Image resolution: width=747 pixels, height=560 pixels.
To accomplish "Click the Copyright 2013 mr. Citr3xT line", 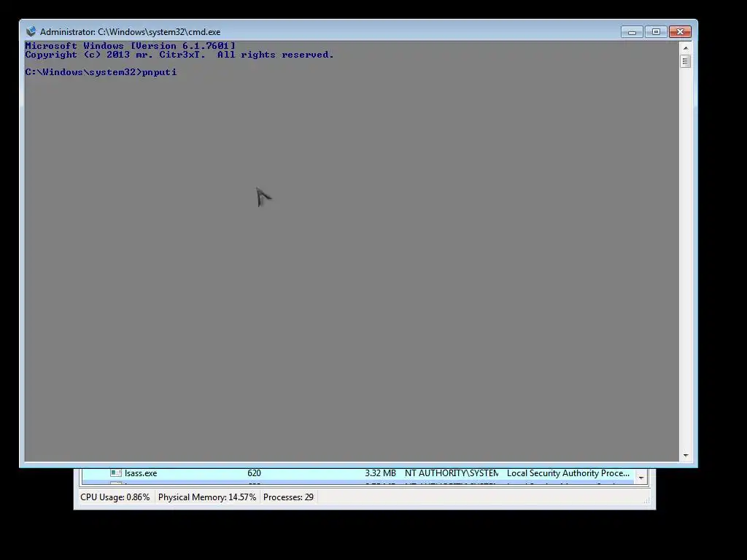I will coord(179,55).
